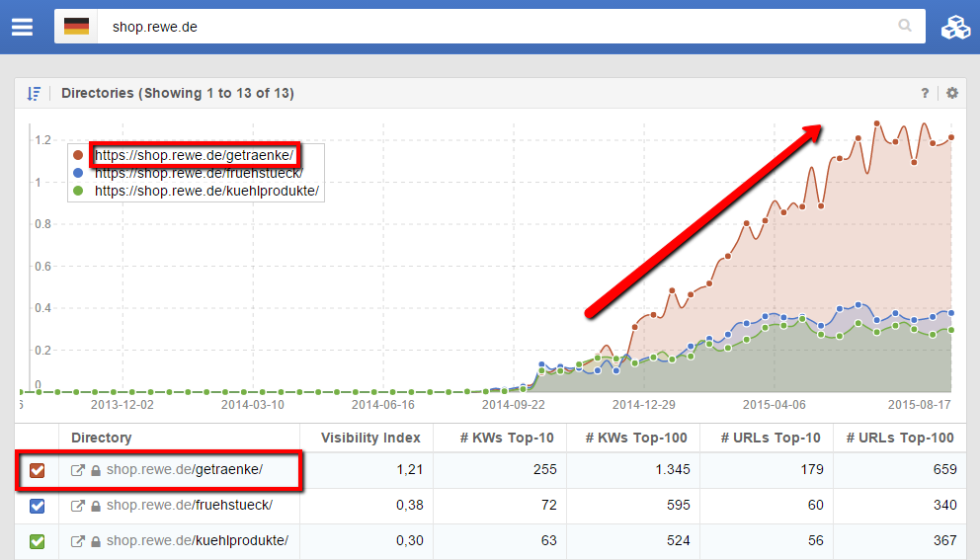
Task: Click the search magnifier icon
Action: (904, 27)
